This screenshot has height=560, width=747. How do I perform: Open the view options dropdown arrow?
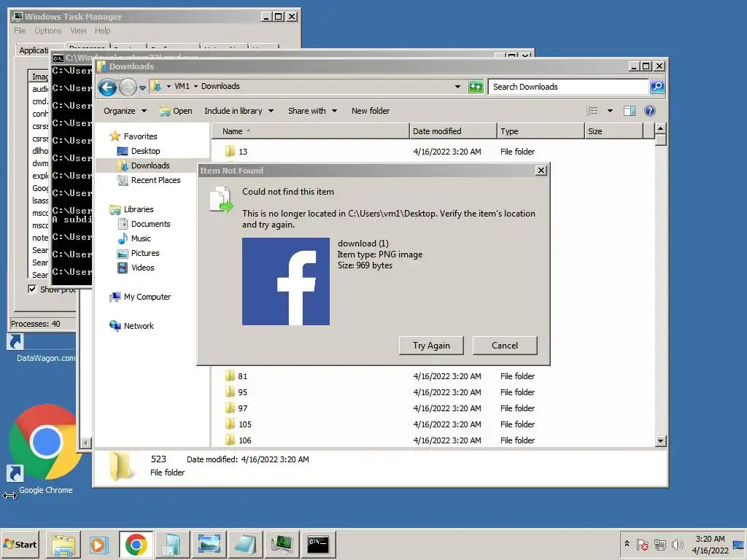[x=610, y=111]
